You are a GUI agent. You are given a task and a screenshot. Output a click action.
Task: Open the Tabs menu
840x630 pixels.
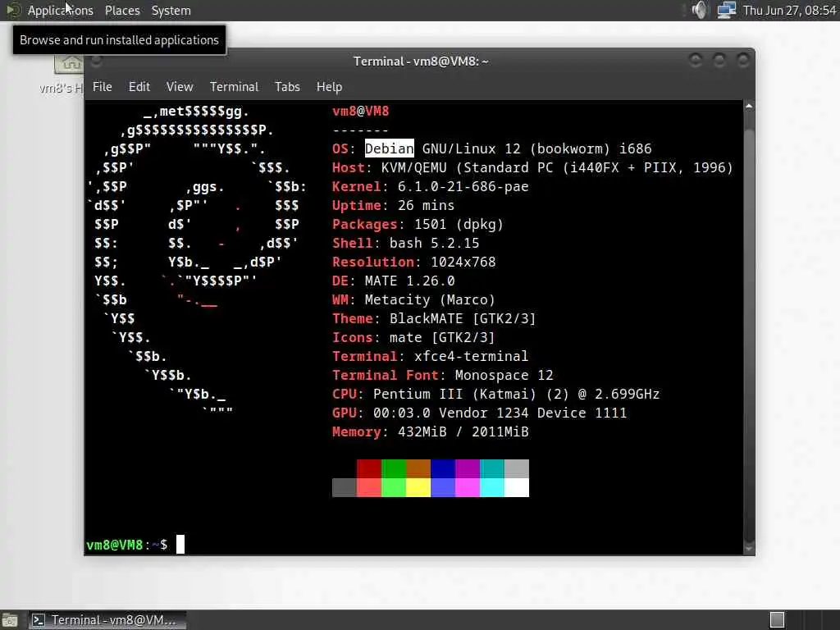click(287, 87)
